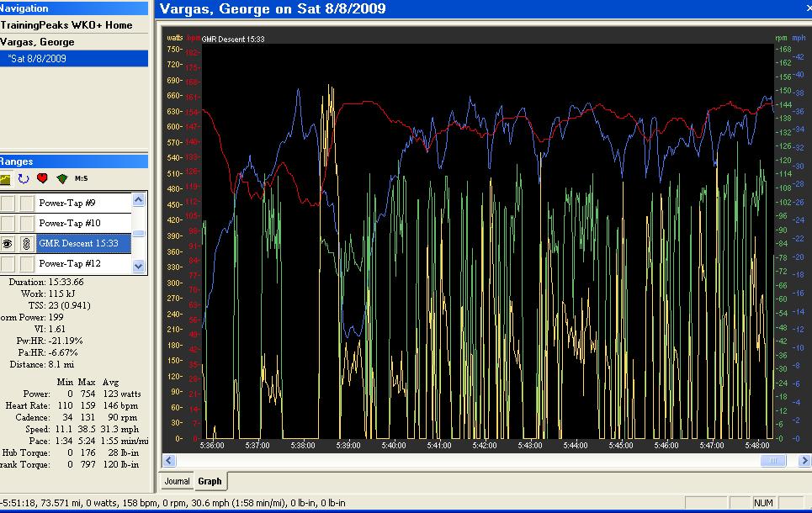This screenshot has width=812, height=513.
Task: Click the green tree-shaped icon in Ranges
Action: pos(61,178)
